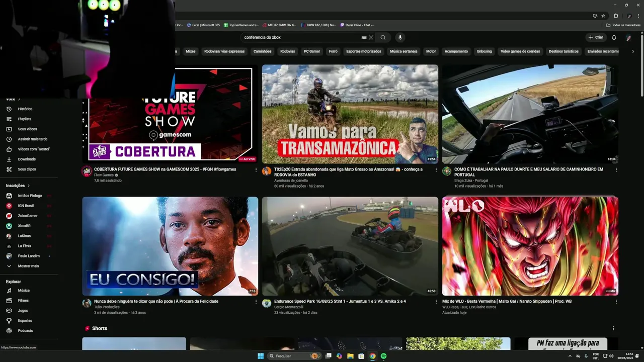Screen dimensions: 644x362
Task: Clear the search box text
Action: [371, 37]
